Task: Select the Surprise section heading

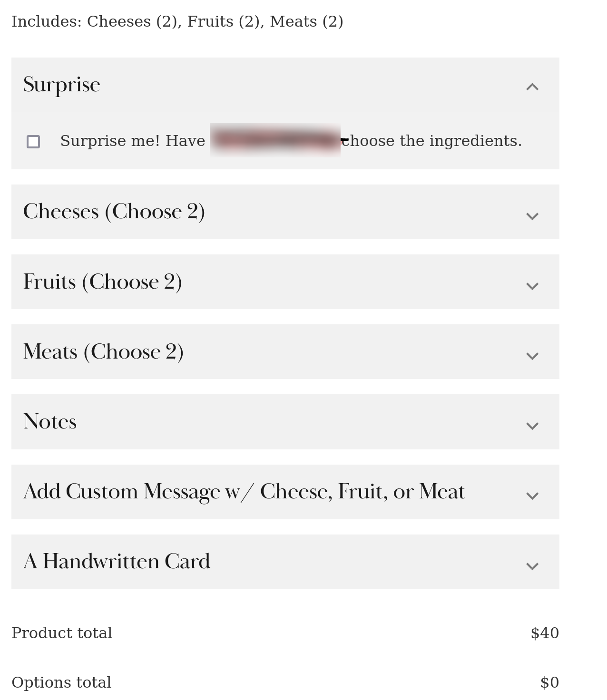Action: [x=61, y=85]
